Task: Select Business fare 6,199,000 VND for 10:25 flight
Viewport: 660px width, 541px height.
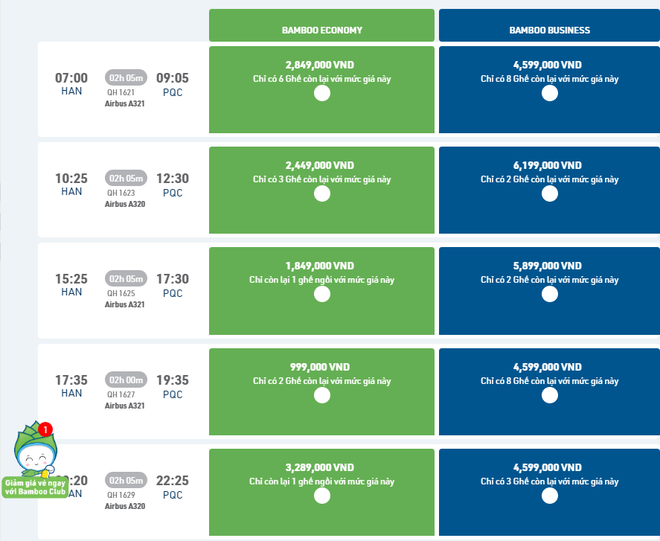Action: tap(549, 195)
